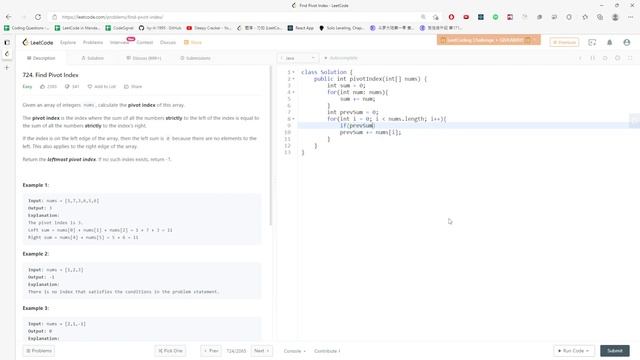Open sidebar tabs panel icon

click(x=7, y=42)
